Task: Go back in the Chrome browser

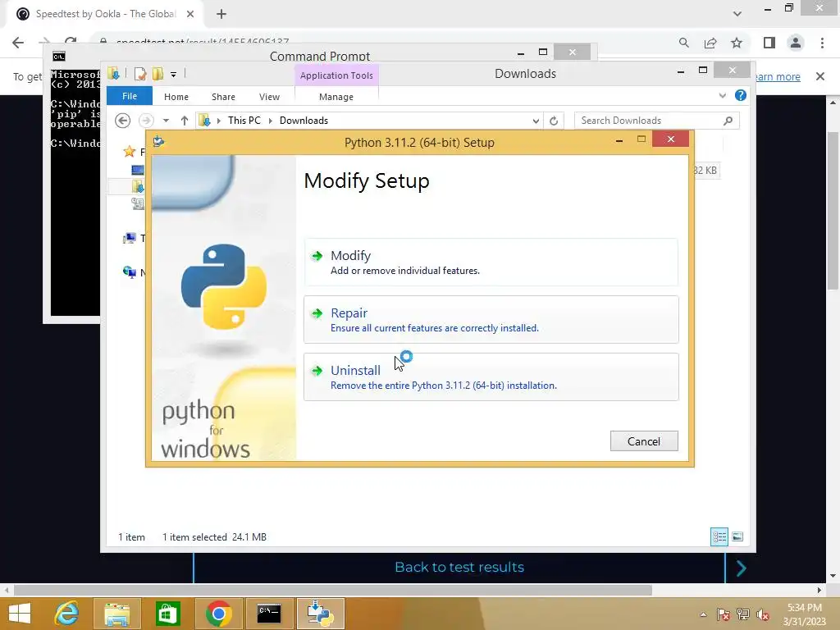Action: pos(18,43)
